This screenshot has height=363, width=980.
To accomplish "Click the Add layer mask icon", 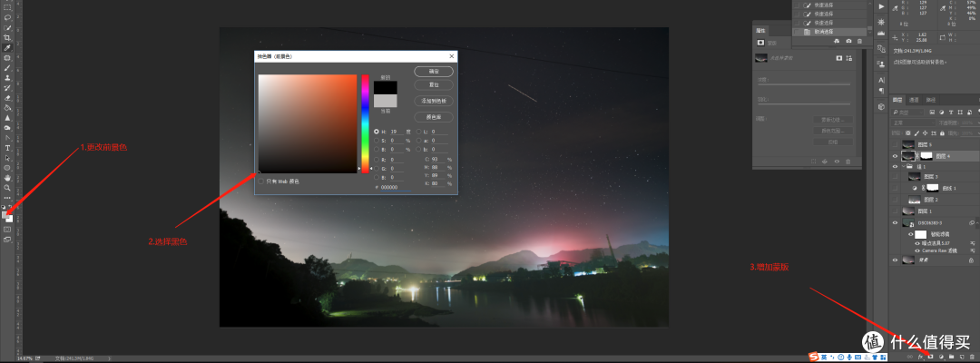I will pos(931,357).
